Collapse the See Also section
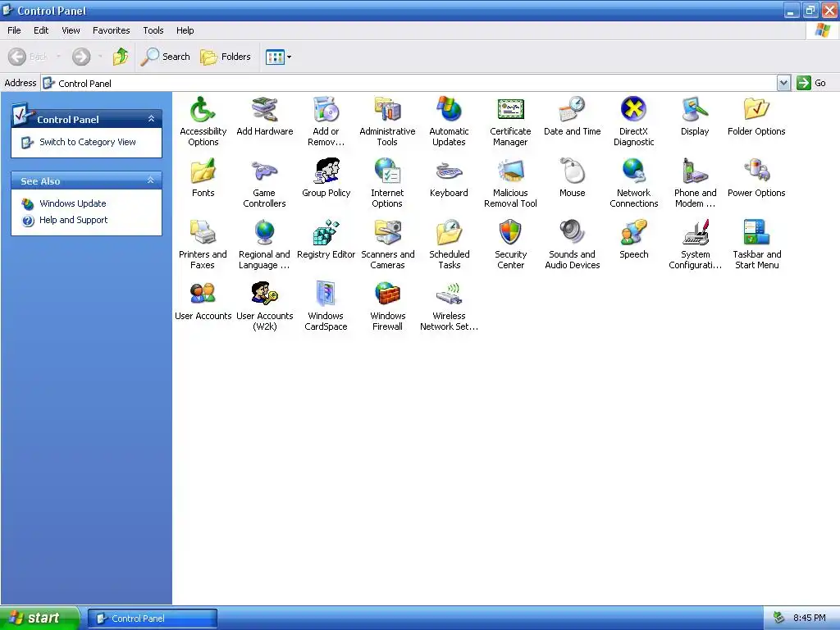840x630 pixels. tap(151, 180)
